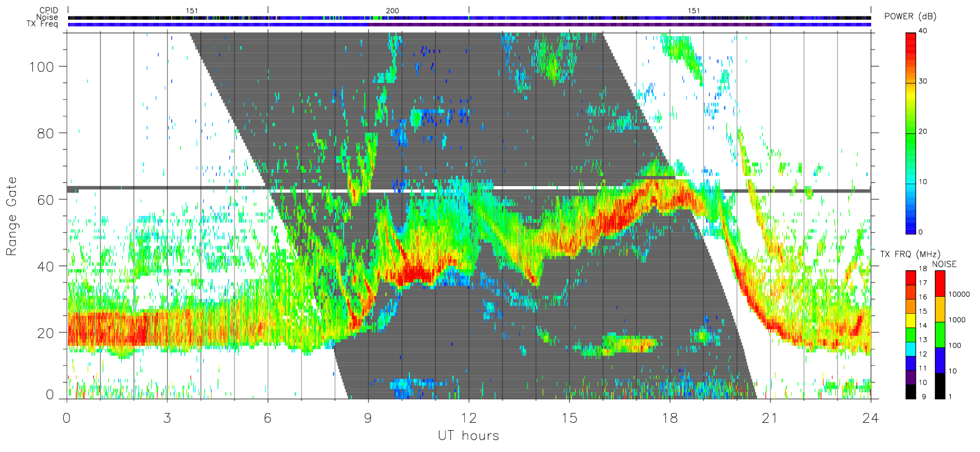The height and width of the screenshot is (452, 980).
Task: Click x-axis tick label '9'
Action: [368, 418]
